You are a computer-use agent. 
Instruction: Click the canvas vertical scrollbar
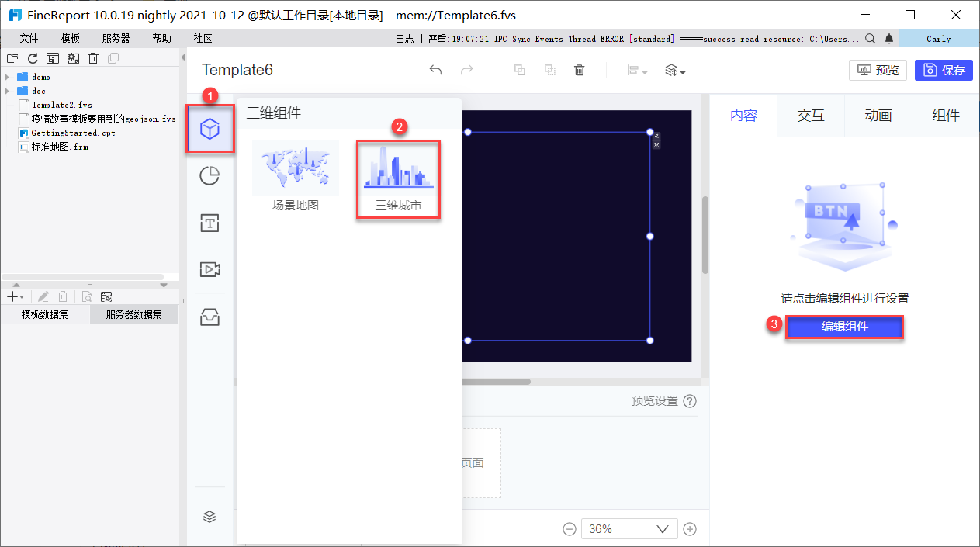[705, 234]
